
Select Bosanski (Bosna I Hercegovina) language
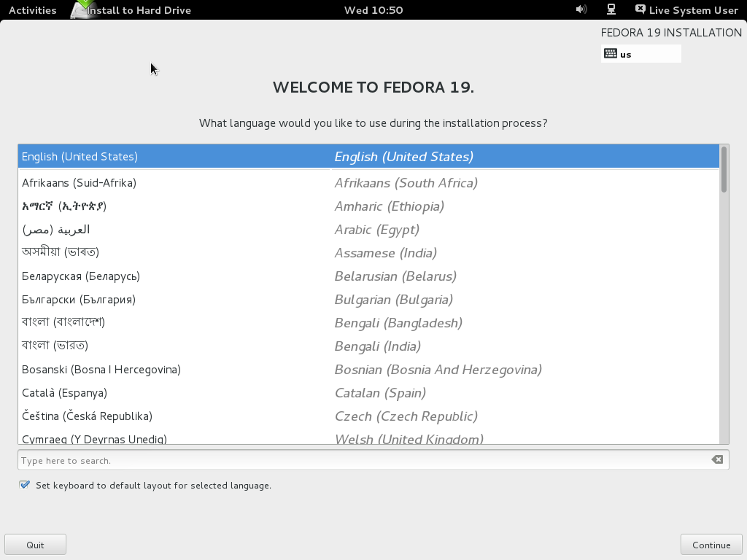[219, 370]
